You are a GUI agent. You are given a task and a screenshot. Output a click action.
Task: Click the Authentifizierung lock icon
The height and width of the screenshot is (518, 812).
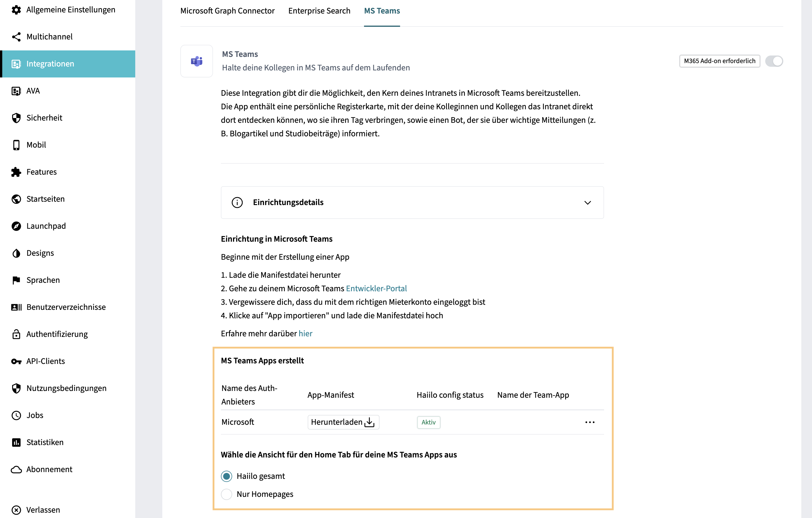tap(16, 334)
